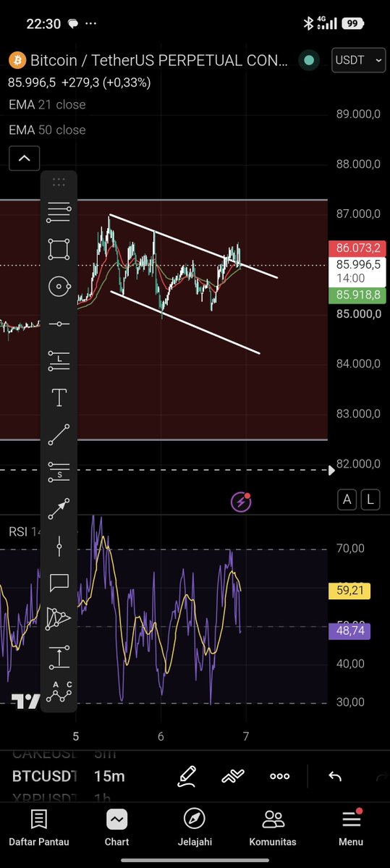
Task: Select the Short position tool
Action: coord(59,471)
